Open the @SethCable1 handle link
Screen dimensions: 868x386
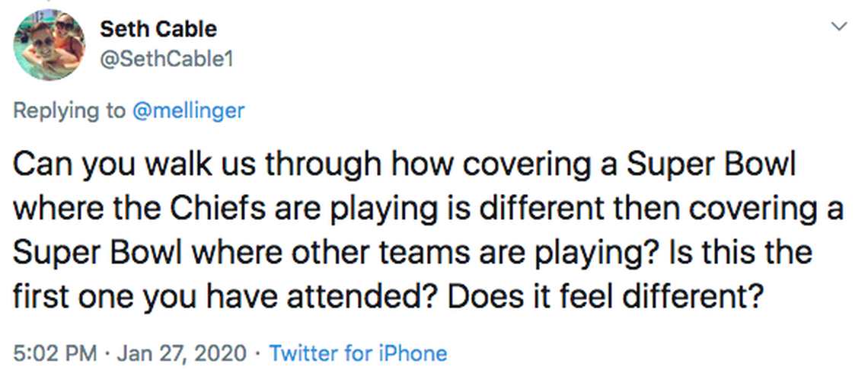(x=166, y=58)
